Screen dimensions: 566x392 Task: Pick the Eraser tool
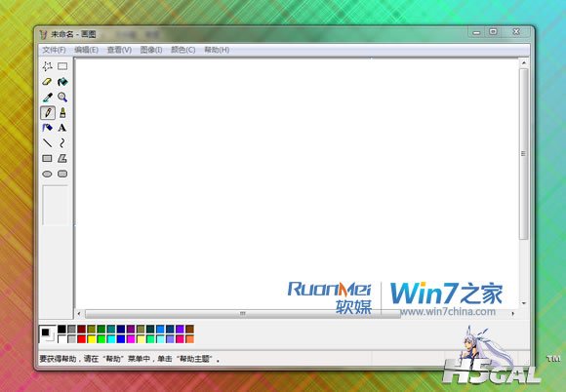(47, 82)
